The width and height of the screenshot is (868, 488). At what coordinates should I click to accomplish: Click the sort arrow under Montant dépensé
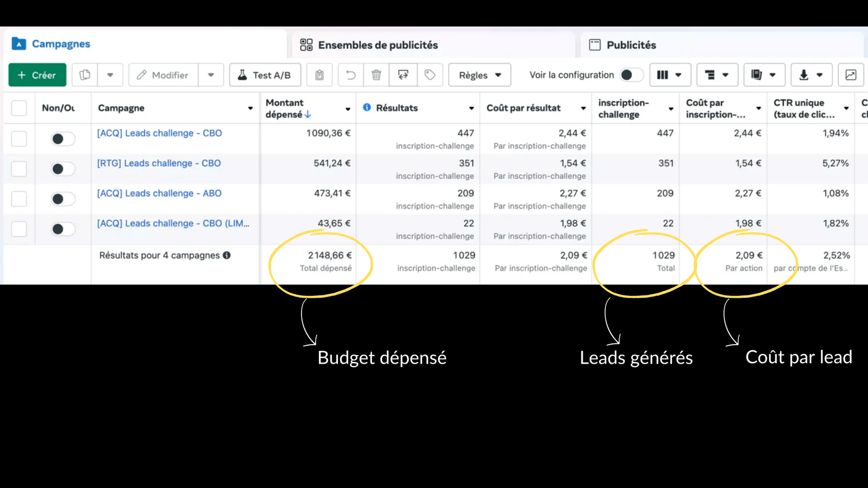tap(308, 114)
